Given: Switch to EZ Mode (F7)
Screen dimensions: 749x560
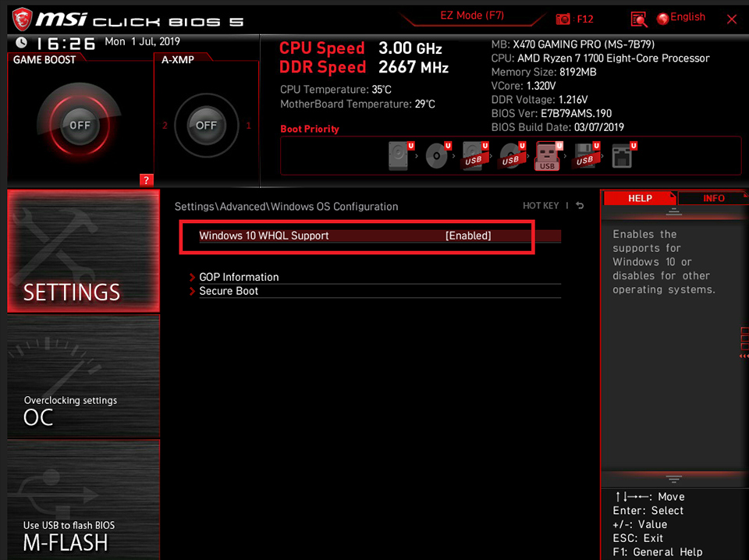Looking at the screenshot, I should (x=472, y=16).
